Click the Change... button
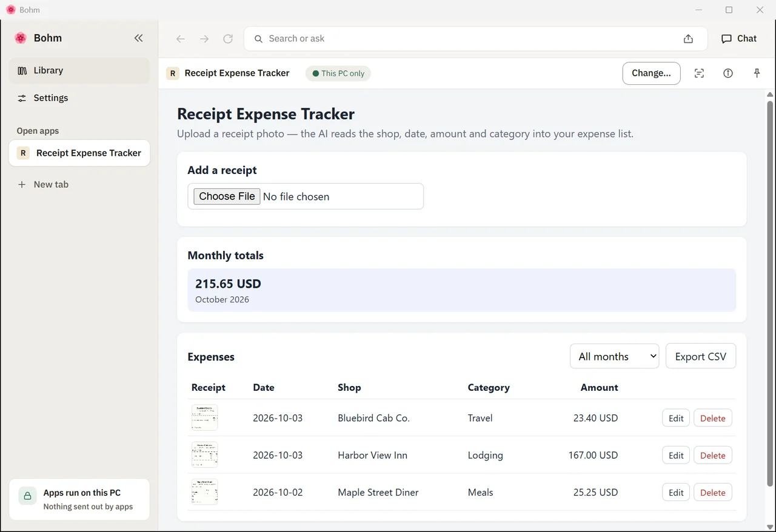The image size is (776, 532). 651,73
